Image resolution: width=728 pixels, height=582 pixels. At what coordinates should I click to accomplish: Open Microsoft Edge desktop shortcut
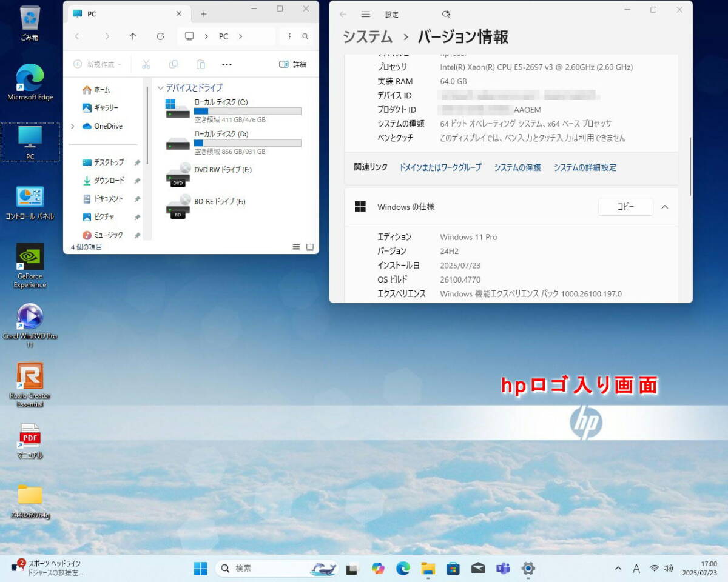coord(30,82)
